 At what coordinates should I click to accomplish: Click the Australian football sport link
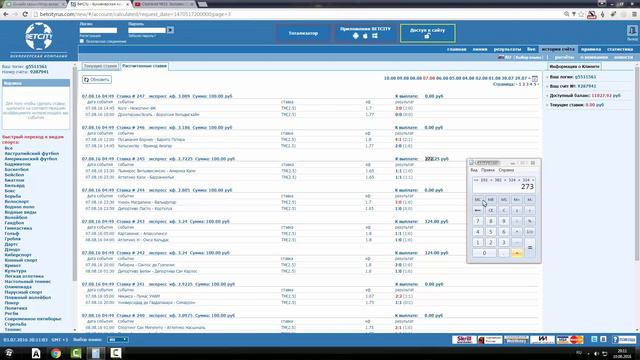tap(31, 153)
